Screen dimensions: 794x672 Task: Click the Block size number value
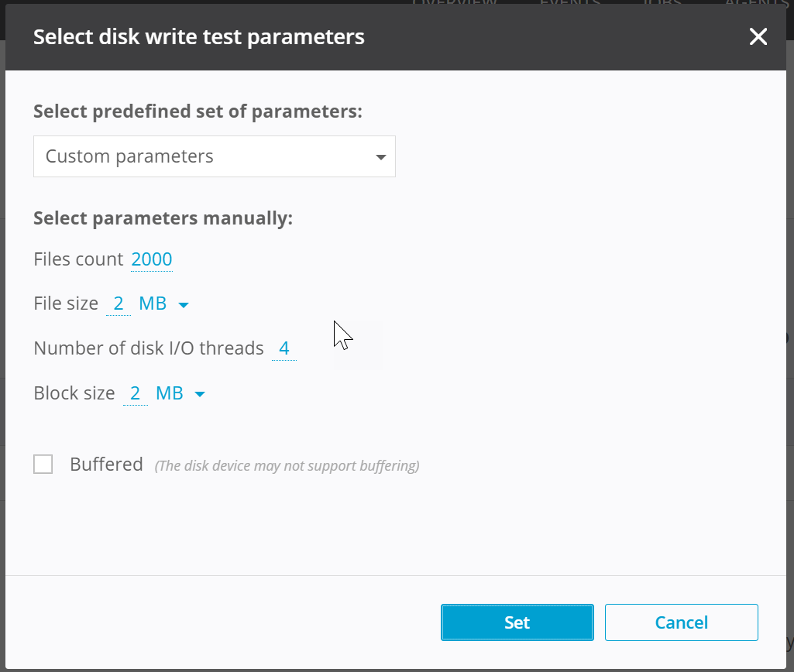pyautogui.click(x=135, y=393)
